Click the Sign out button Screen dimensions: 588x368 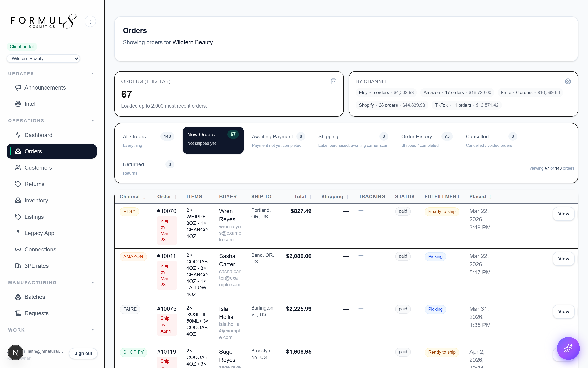click(x=83, y=353)
